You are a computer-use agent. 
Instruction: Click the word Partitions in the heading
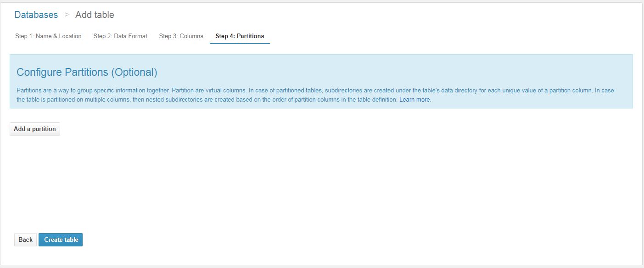[86, 72]
